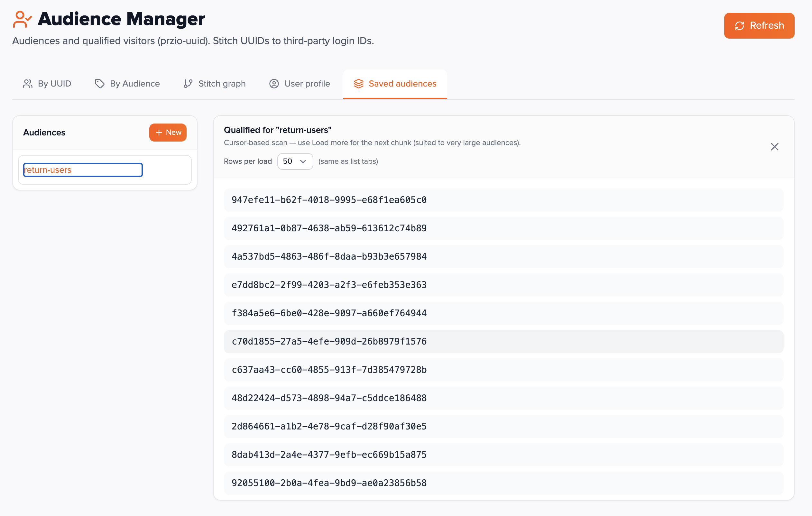Create a New audience

tap(168, 133)
